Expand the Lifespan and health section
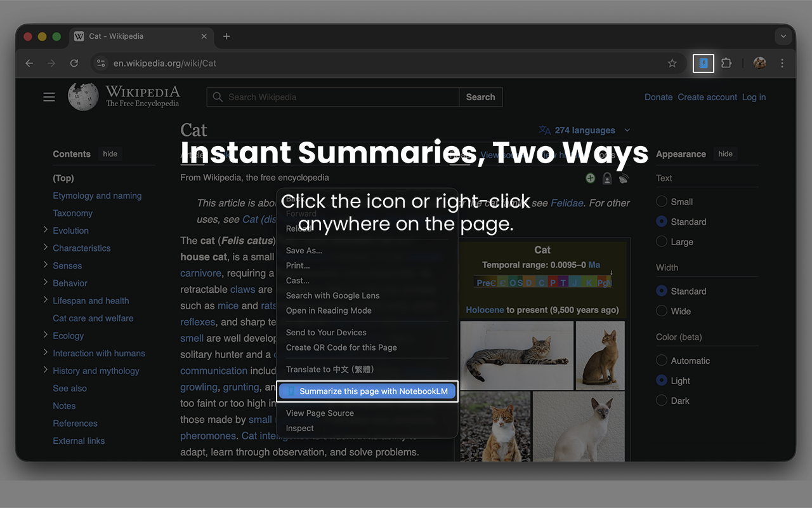The width and height of the screenshot is (812, 508). (46, 300)
